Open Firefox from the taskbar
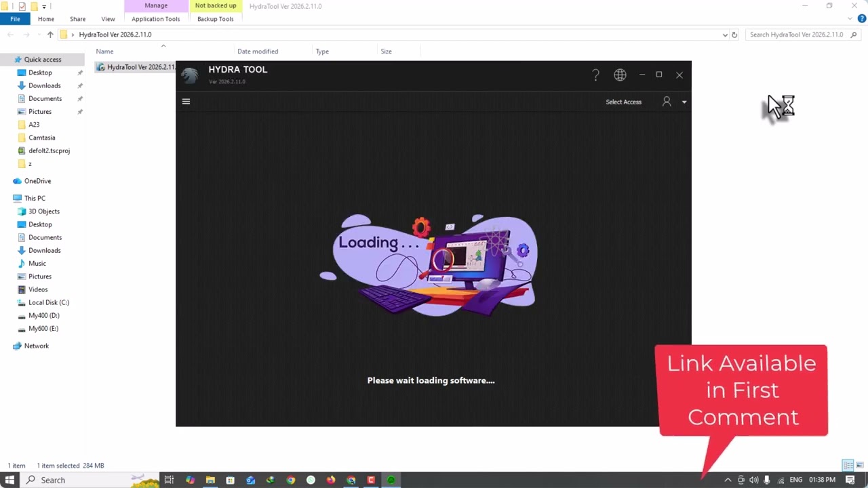Screen dimensions: 868x488 [x=331, y=480]
